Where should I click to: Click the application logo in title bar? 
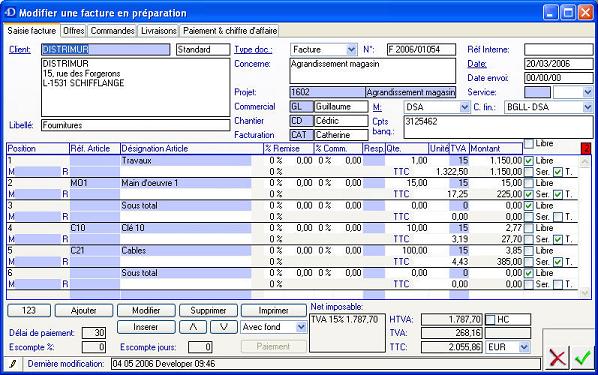[x=10, y=12]
